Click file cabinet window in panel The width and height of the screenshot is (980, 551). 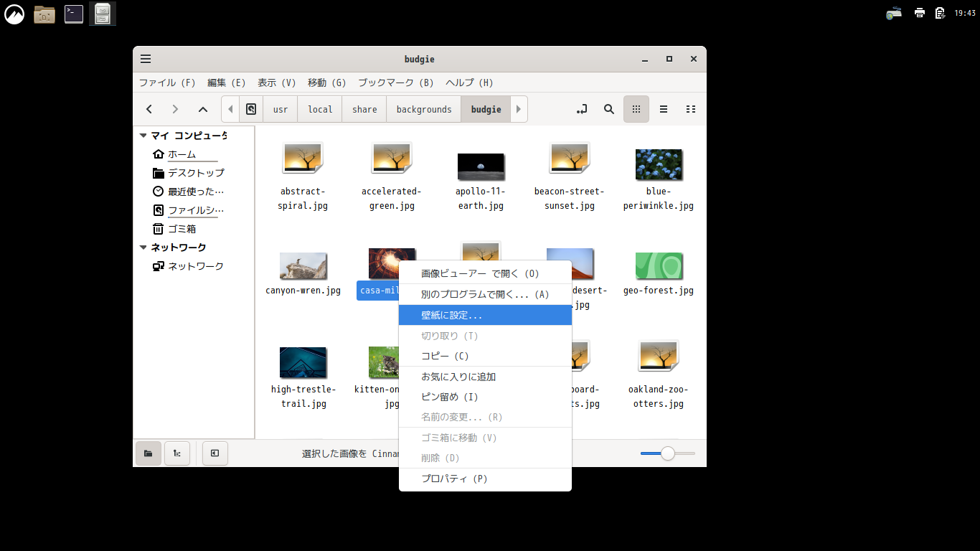click(x=103, y=13)
